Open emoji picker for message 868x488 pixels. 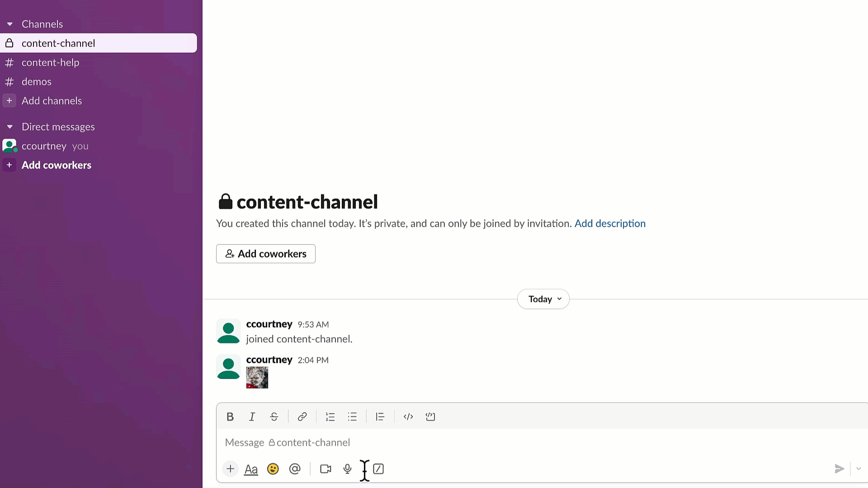click(273, 469)
